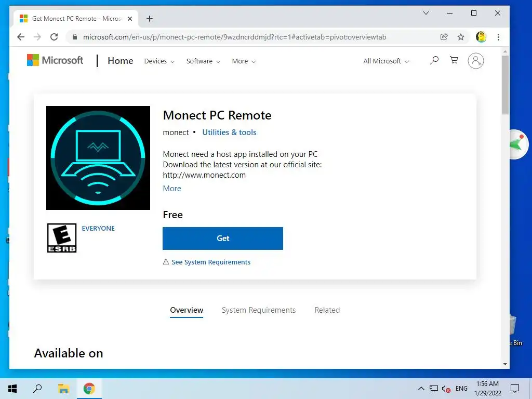The height and width of the screenshot is (399, 532).
Task: Click the Available on heading
Action: (x=69, y=353)
